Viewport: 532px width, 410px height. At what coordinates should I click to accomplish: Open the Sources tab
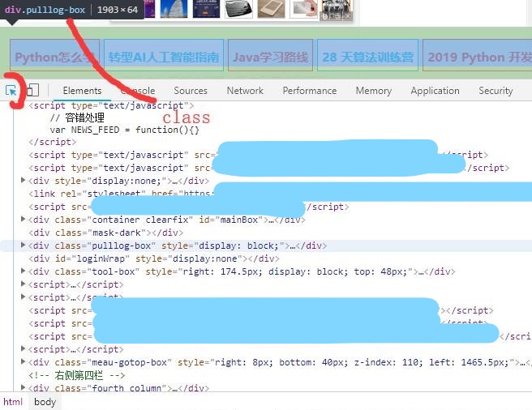[x=191, y=91]
